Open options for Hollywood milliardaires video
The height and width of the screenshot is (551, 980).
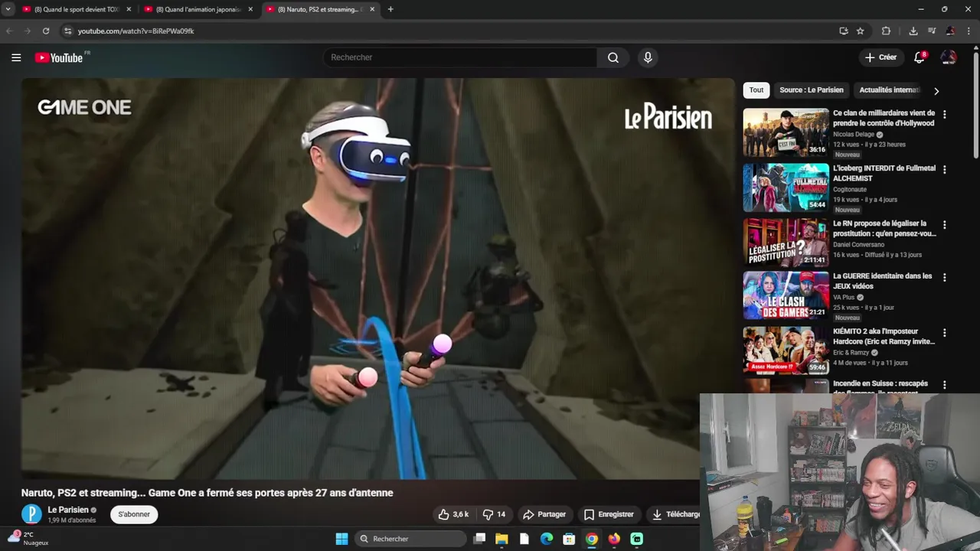point(944,114)
